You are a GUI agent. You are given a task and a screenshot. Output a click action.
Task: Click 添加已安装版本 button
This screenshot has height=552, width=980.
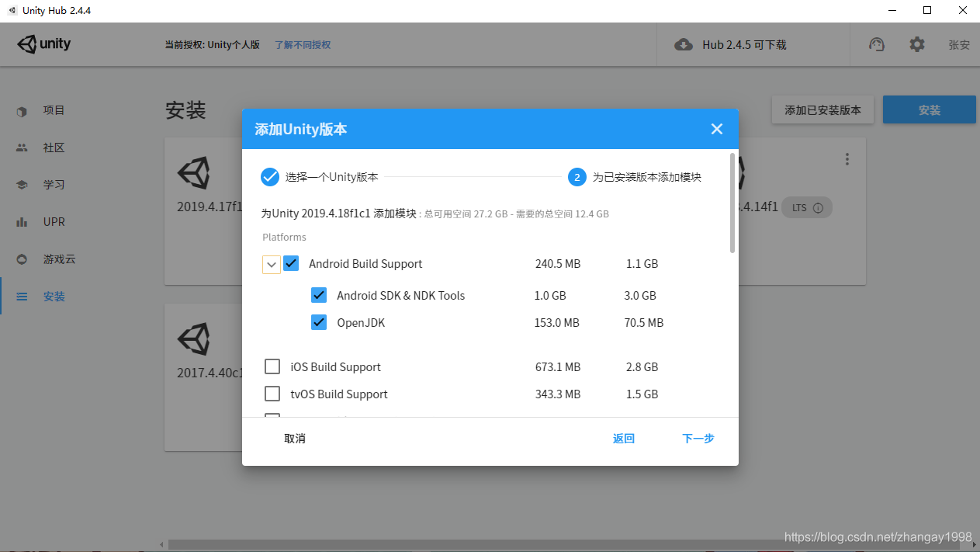822,110
